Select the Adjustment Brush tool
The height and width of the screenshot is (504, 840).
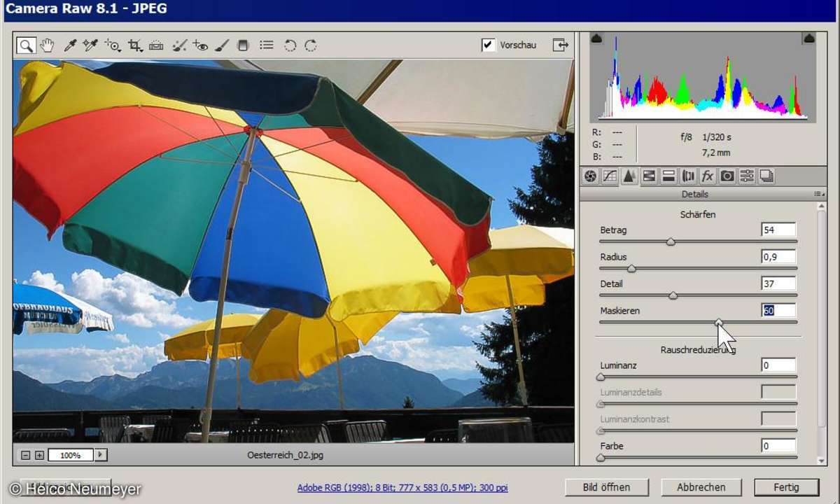point(221,45)
